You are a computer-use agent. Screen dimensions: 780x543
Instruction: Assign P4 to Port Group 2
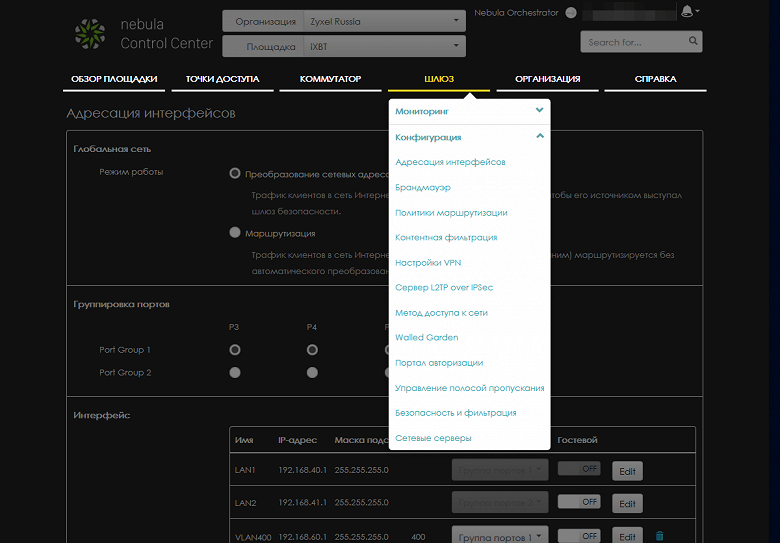click(312, 372)
